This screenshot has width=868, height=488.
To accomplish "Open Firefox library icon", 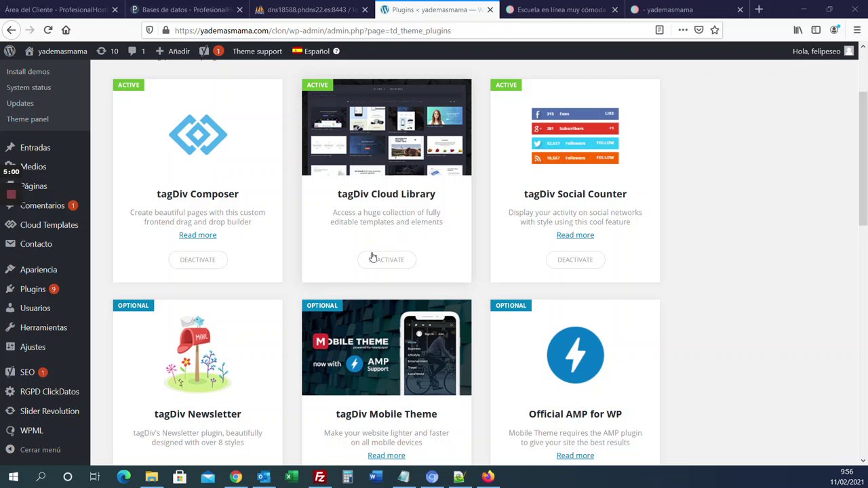I will [x=798, y=30].
